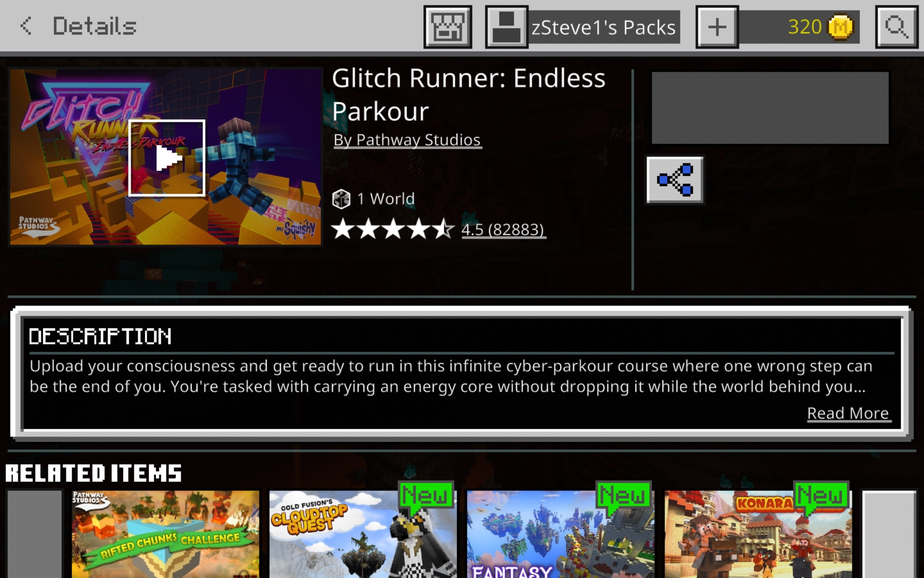Expand description with Read More
The height and width of the screenshot is (578, 924).
click(x=848, y=413)
